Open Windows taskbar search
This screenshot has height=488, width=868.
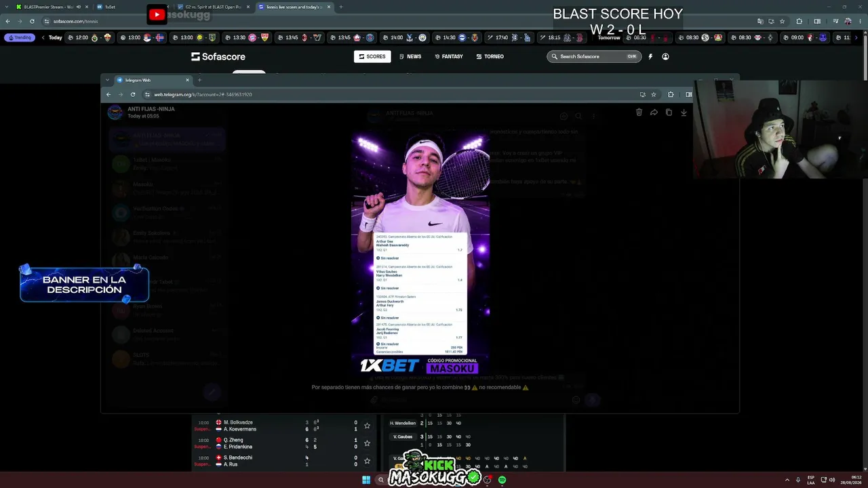381,480
